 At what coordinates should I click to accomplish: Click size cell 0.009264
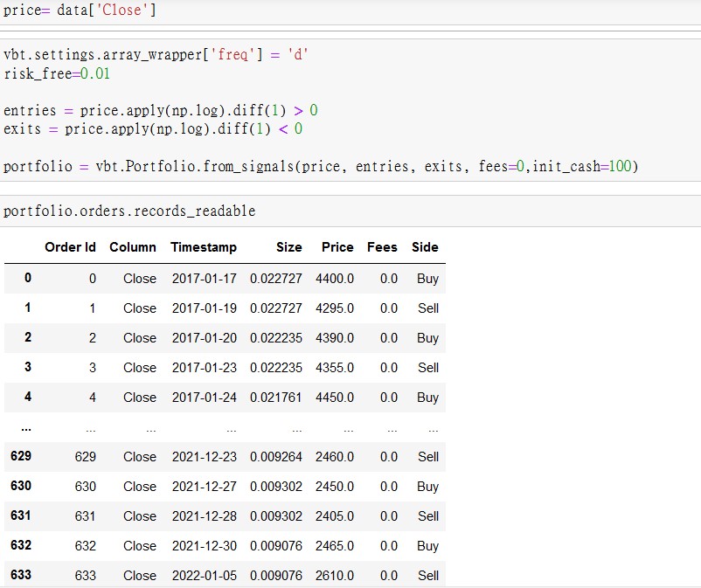tap(276, 457)
